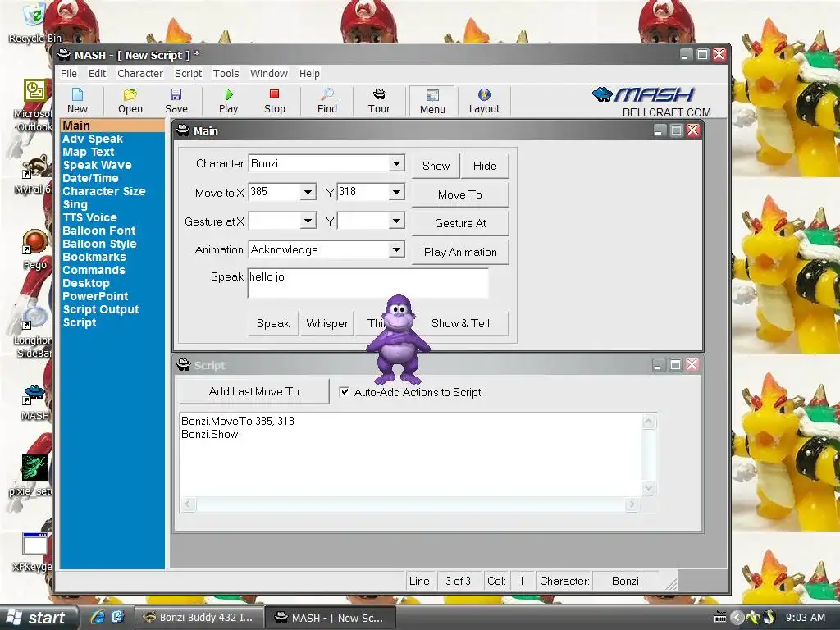Toggle the Menu toolbar button
Screen dimensions: 840x630
(432, 101)
